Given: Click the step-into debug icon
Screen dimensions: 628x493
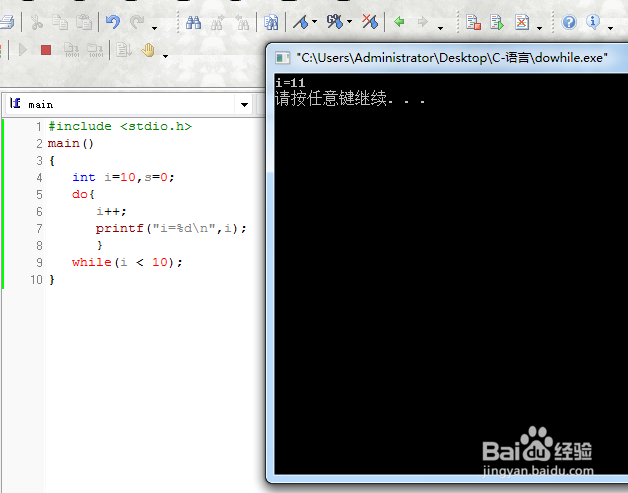Looking at the screenshot, I should [71, 50].
